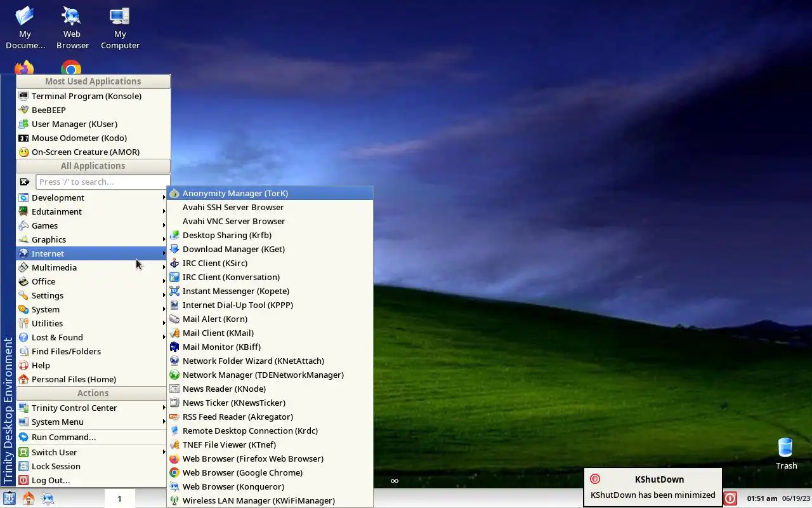Select virtual desktop 1 pager

[119, 498]
